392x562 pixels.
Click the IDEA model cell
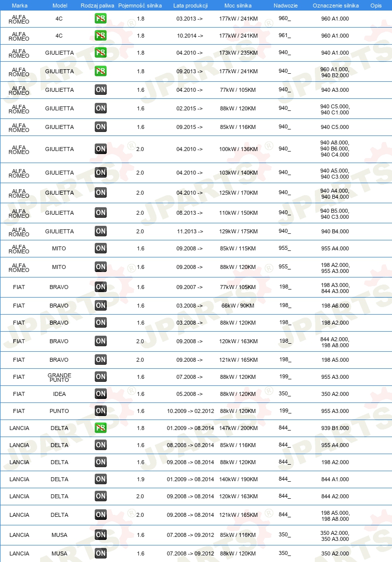tap(60, 394)
